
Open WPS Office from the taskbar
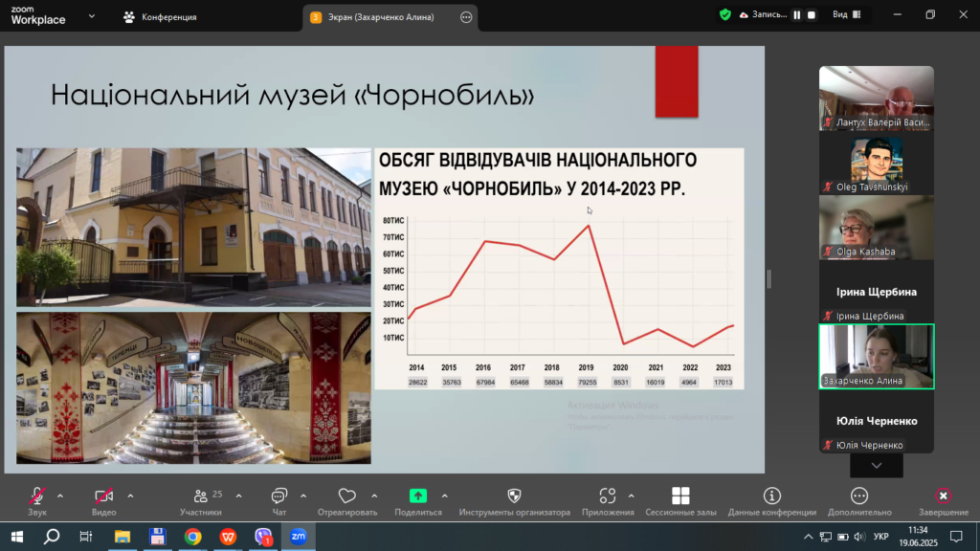coord(228,537)
